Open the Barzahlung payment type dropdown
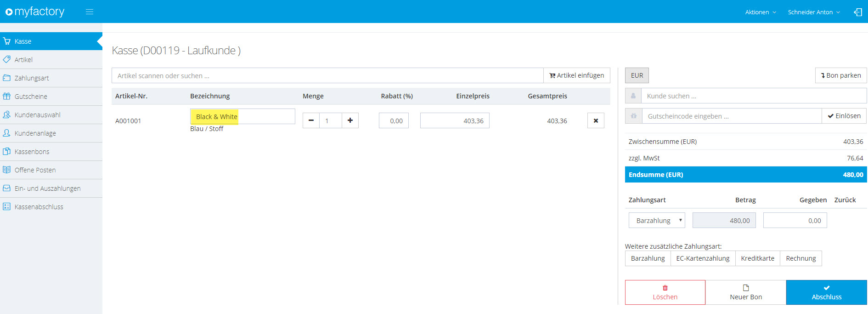 657,220
